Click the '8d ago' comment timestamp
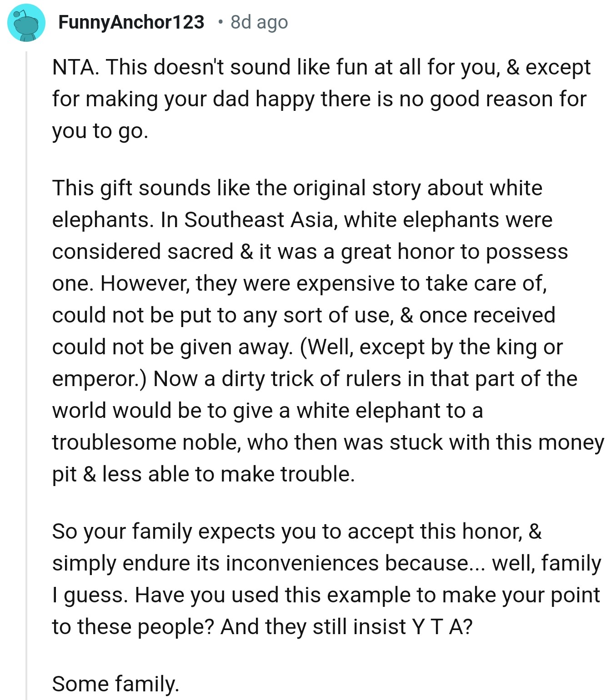This screenshot has height=700, width=611. 259,22
